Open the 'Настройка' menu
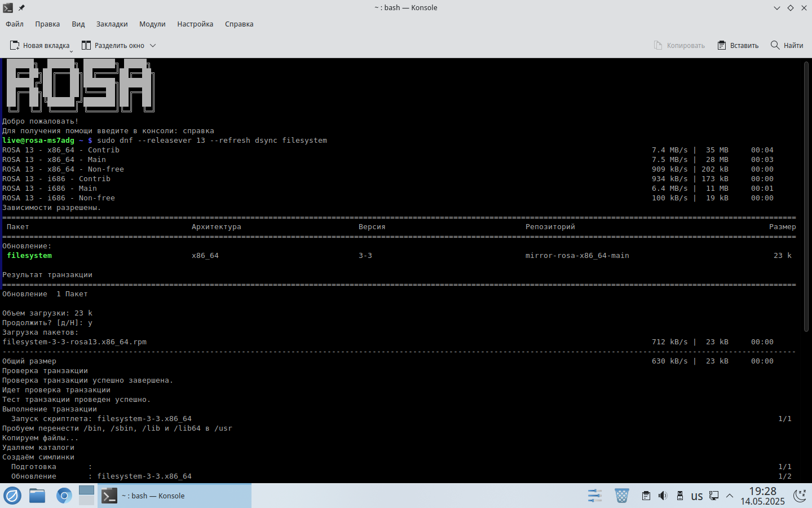 195,24
